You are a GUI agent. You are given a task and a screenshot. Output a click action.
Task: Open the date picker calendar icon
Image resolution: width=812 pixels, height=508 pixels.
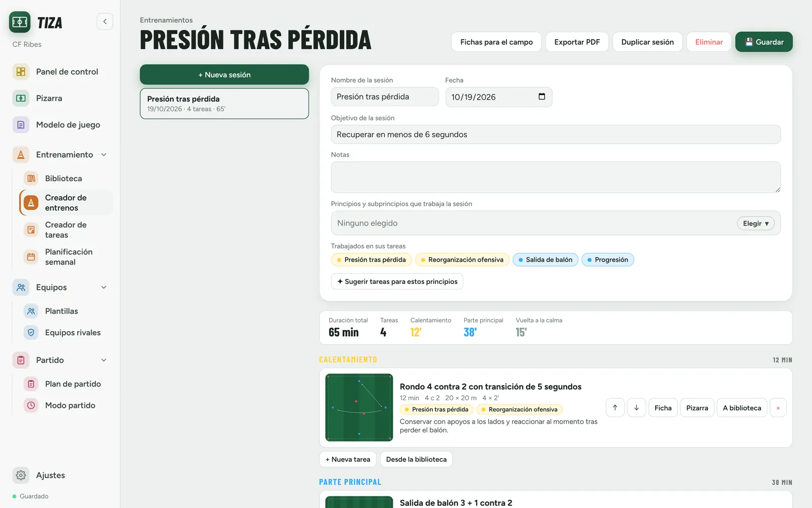point(542,97)
